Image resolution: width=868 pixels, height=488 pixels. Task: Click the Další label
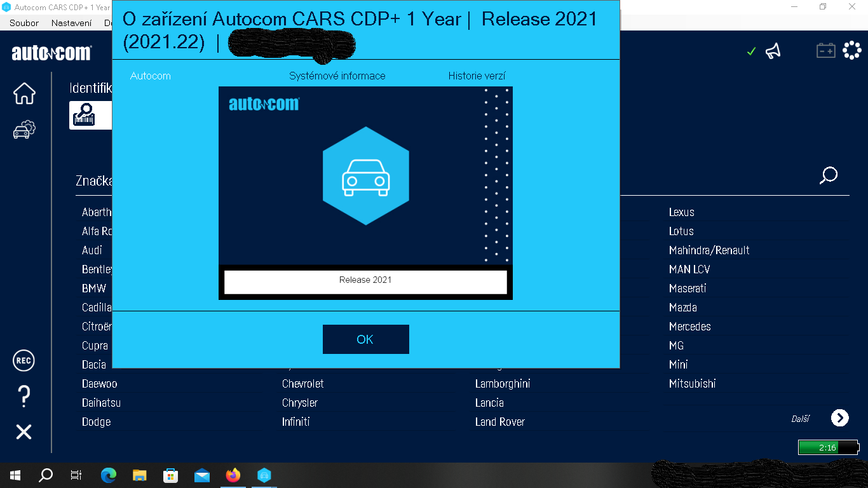coord(801,419)
